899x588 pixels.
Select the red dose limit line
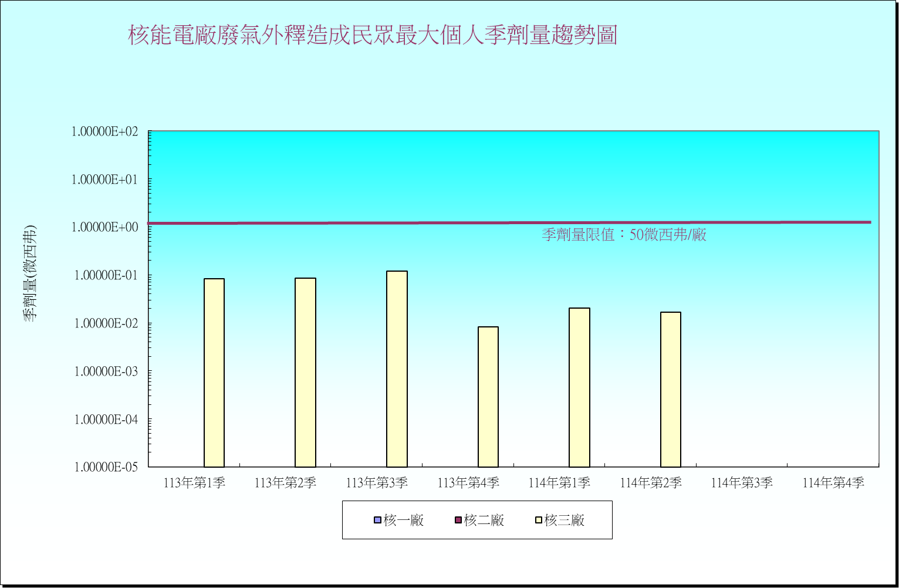pyautogui.click(x=411, y=222)
